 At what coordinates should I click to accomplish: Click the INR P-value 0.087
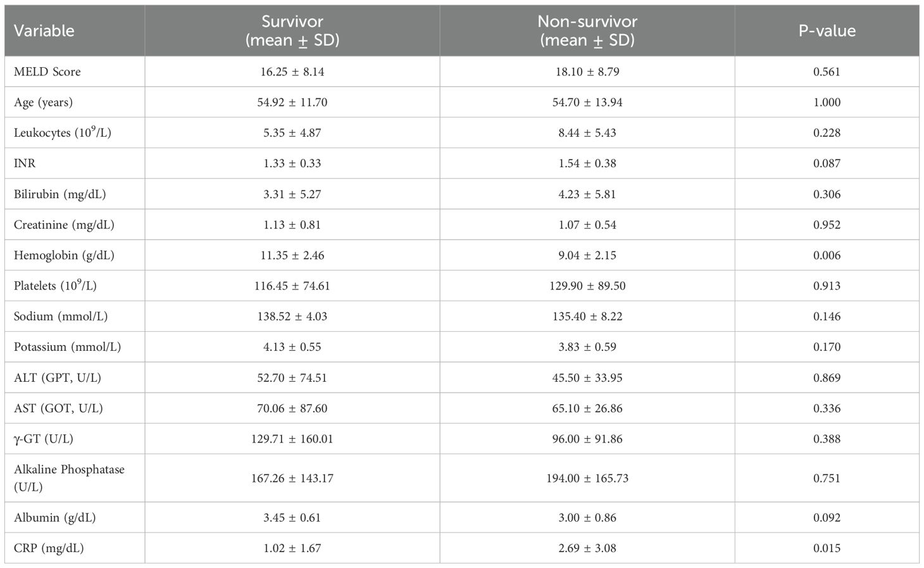coord(827,163)
